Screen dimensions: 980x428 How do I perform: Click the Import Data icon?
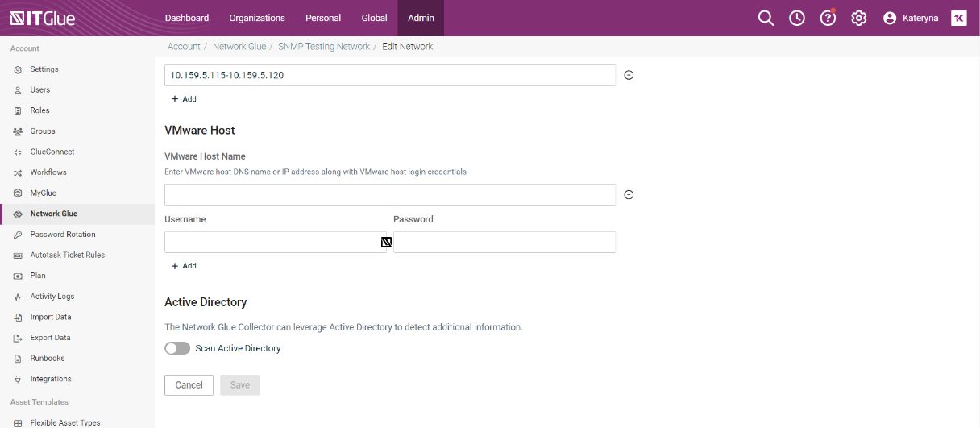pyautogui.click(x=18, y=317)
